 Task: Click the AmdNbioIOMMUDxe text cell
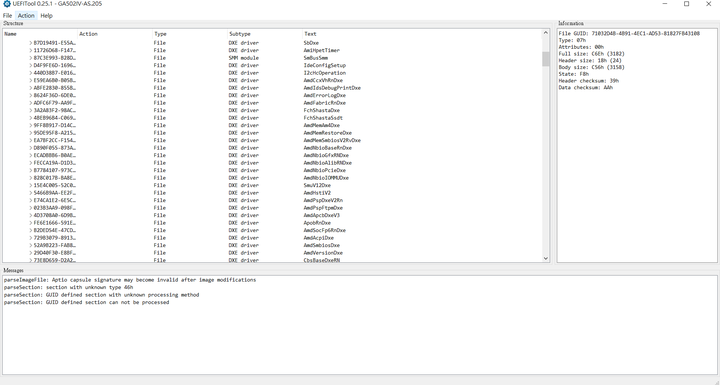[x=326, y=178]
